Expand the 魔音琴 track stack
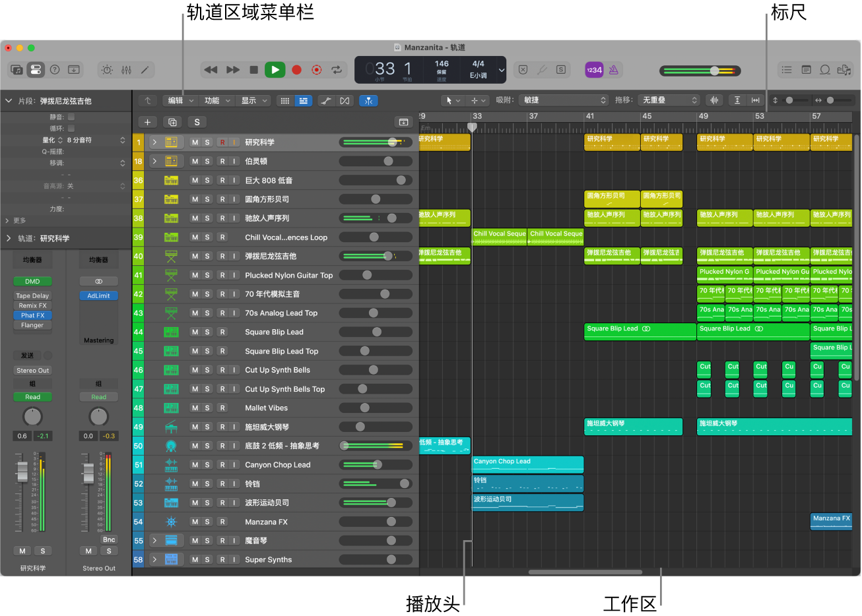The image size is (862, 616). click(x=154, y=541)
